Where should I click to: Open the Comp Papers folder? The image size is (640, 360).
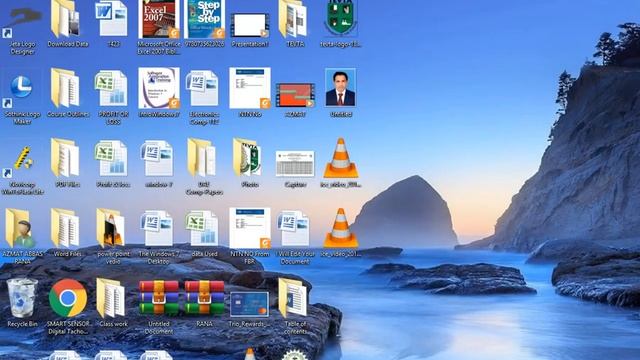click(204, 167)
